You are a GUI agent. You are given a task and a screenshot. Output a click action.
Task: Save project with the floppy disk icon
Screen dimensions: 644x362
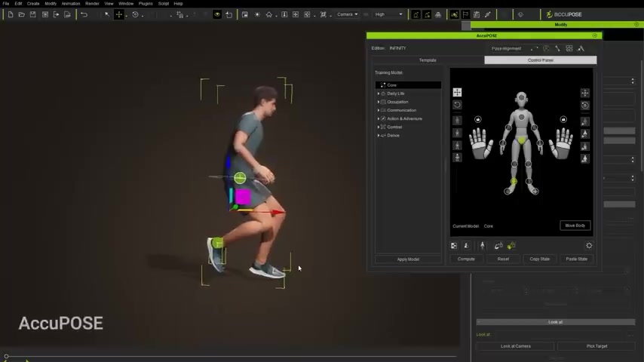33,14
